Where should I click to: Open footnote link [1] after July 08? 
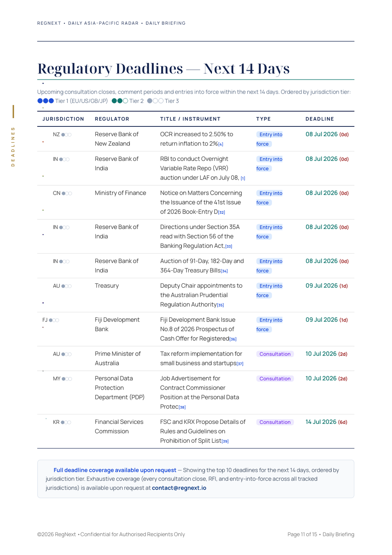coord(243,178)
